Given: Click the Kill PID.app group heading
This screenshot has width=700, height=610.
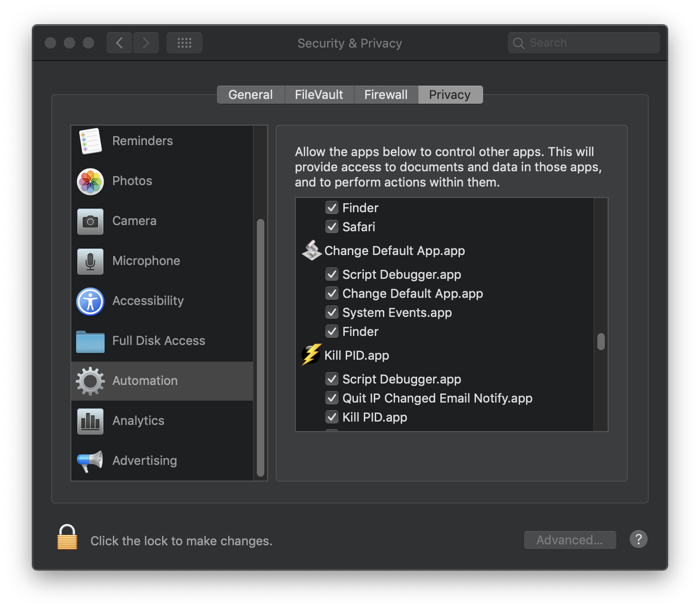Looking at the screenshot, I should (357, 355).
